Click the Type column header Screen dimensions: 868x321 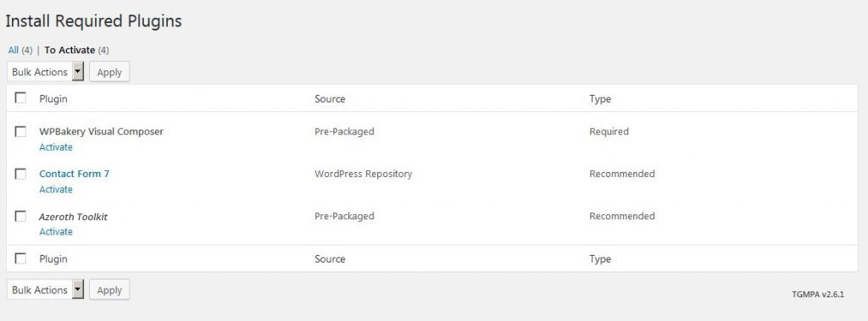(x=600, y=99)
